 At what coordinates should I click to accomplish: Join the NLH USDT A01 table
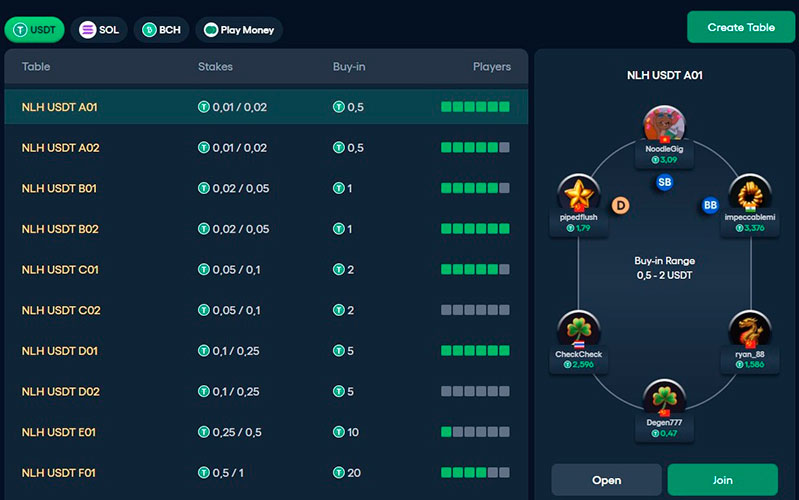pos(723,480)
